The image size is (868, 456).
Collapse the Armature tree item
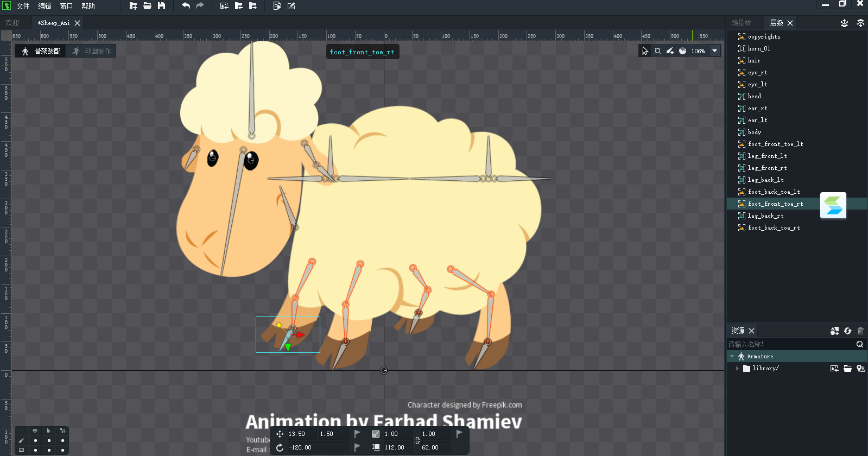click(x=732, y=357)
